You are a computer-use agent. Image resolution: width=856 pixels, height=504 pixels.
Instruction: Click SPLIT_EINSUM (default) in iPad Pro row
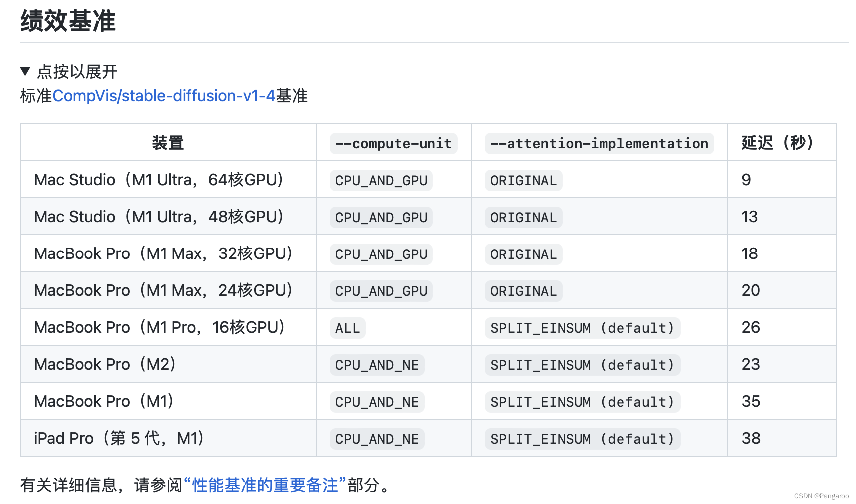583,439
